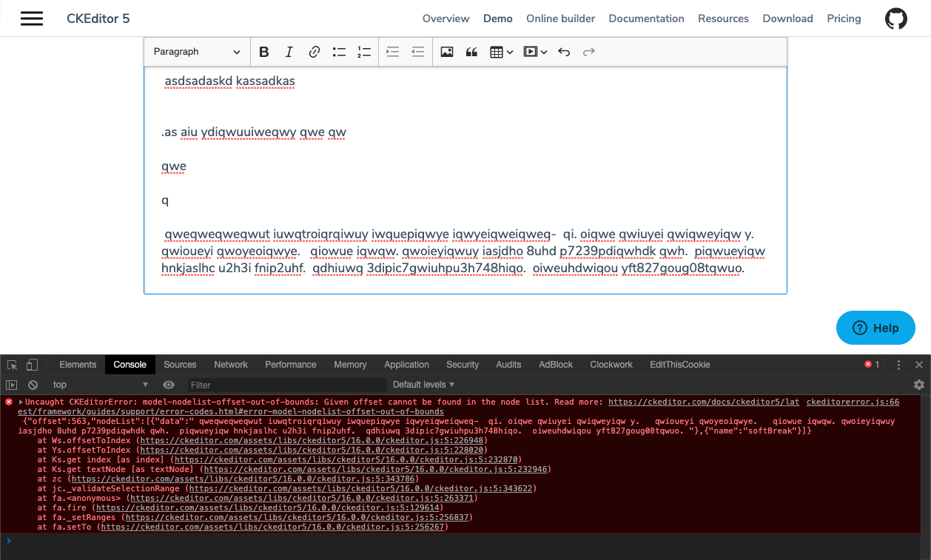This screenshot has height=560, width=931.
Task: Open the Documentation menu item
Action: [646, 18]
